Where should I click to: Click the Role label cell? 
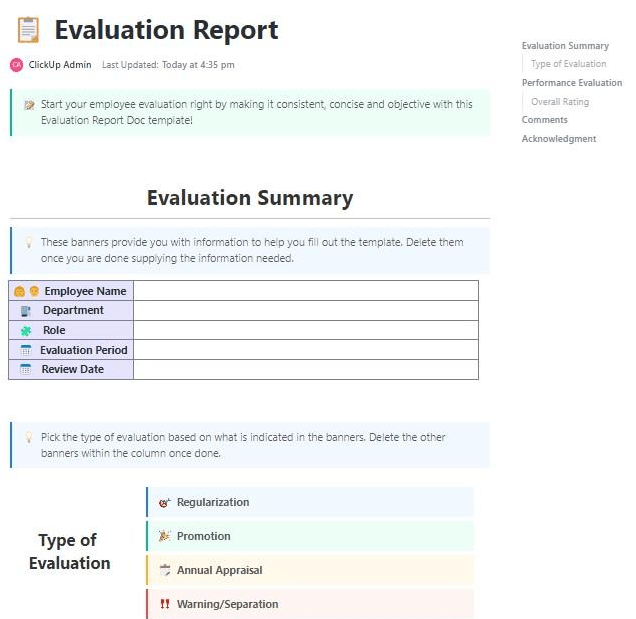point(71,330)
